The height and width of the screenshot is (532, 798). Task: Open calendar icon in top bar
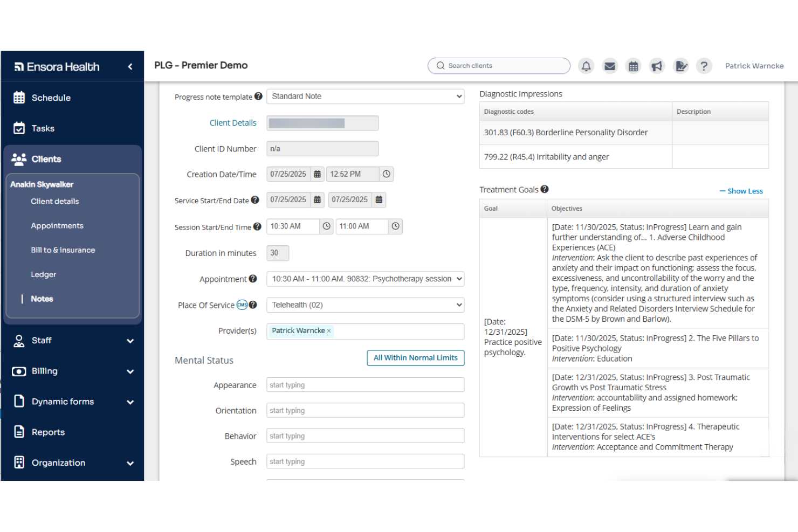(x=634, y=66)
